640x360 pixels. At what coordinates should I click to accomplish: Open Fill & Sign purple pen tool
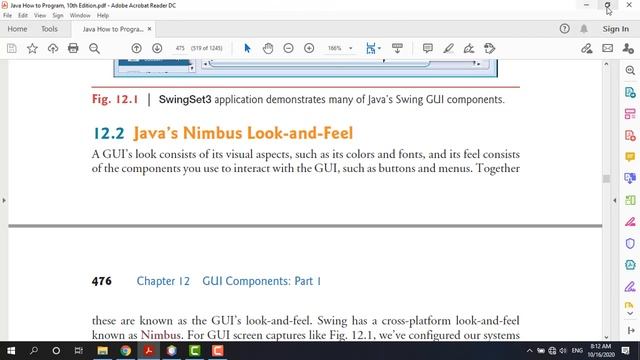point(630,287)
